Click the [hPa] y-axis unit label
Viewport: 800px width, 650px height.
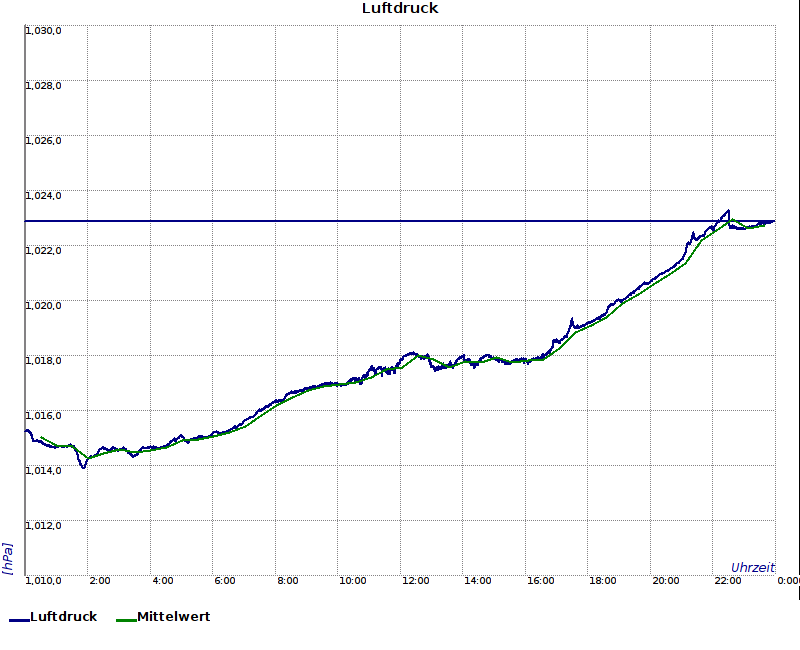tap(8, 558)
